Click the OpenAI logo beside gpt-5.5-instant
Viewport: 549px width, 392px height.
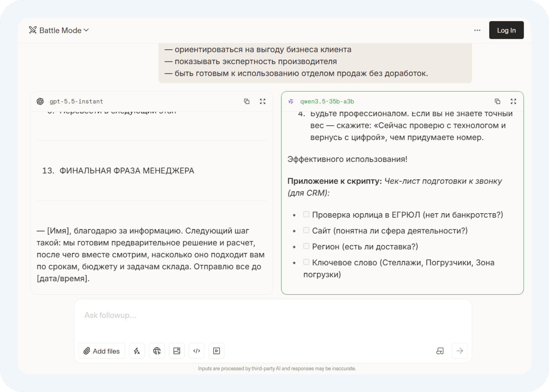40,101
